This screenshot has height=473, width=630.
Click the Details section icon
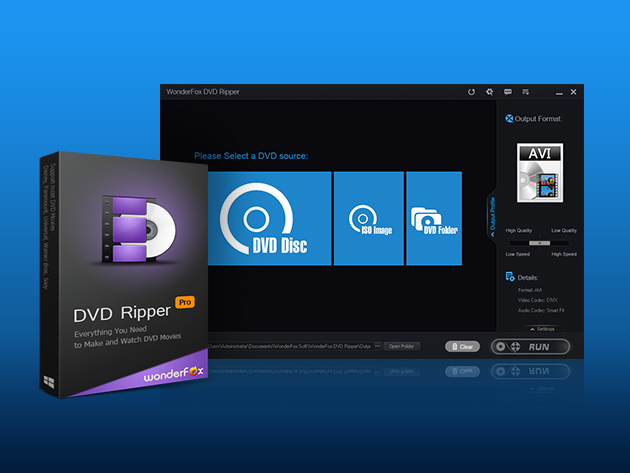pyautogui.click(x=510, y=276)
